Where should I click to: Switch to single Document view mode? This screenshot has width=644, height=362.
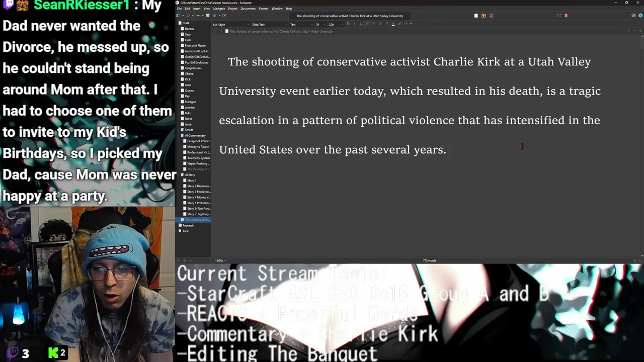pyautogui.click(x=476, y=16)
